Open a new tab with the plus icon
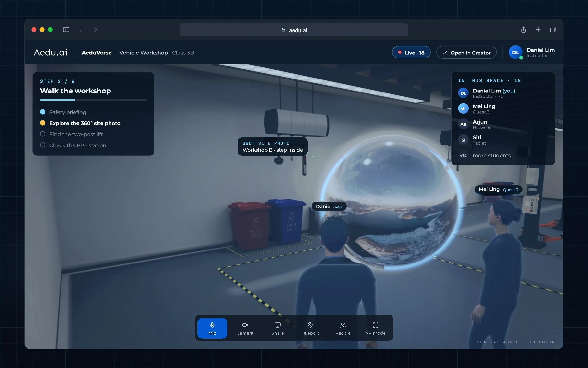 pos(538,30)
